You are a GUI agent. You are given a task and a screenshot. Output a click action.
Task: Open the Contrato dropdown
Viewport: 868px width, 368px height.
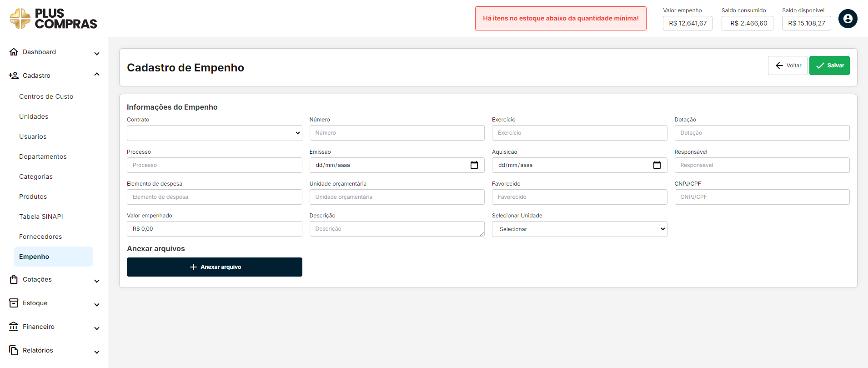pyautogui.click(x=214, y=133)
